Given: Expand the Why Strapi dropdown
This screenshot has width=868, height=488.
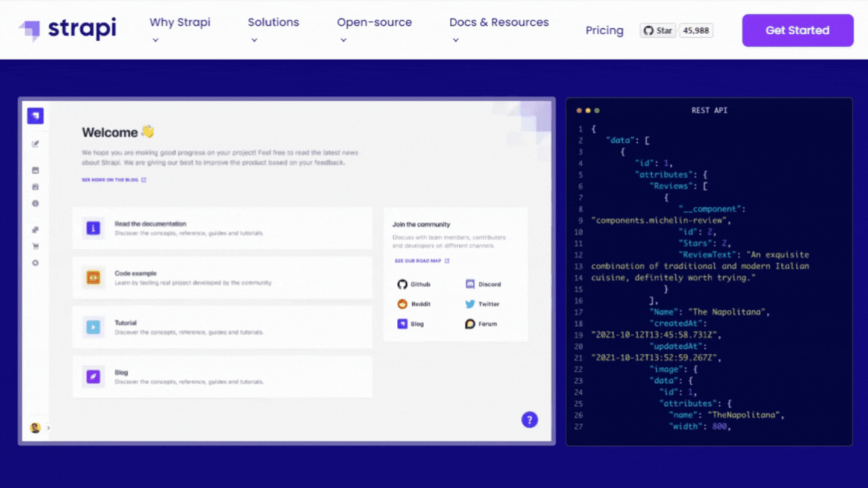Looking at the screenshot, I should pos(180,22).
